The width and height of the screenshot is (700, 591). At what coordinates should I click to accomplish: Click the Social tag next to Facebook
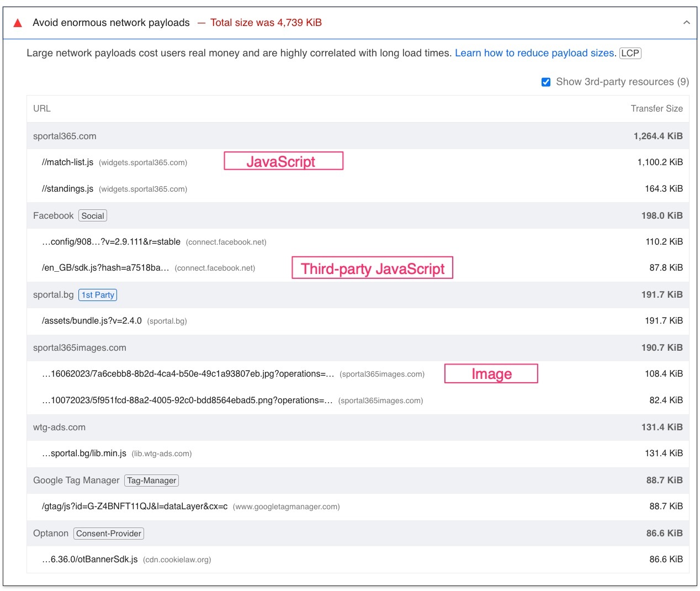[x=93, y=216]
